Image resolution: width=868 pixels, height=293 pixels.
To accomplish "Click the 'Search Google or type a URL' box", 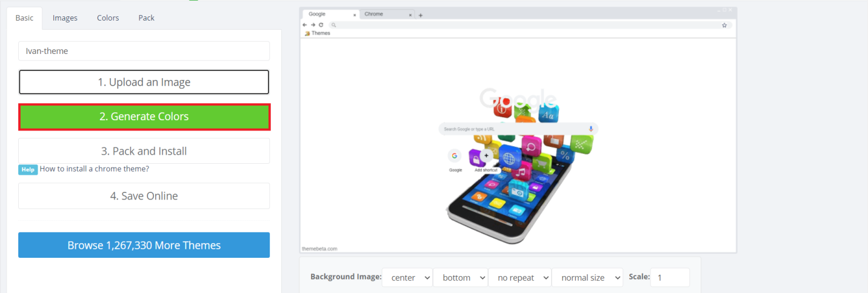I will (x=518, y=129).
